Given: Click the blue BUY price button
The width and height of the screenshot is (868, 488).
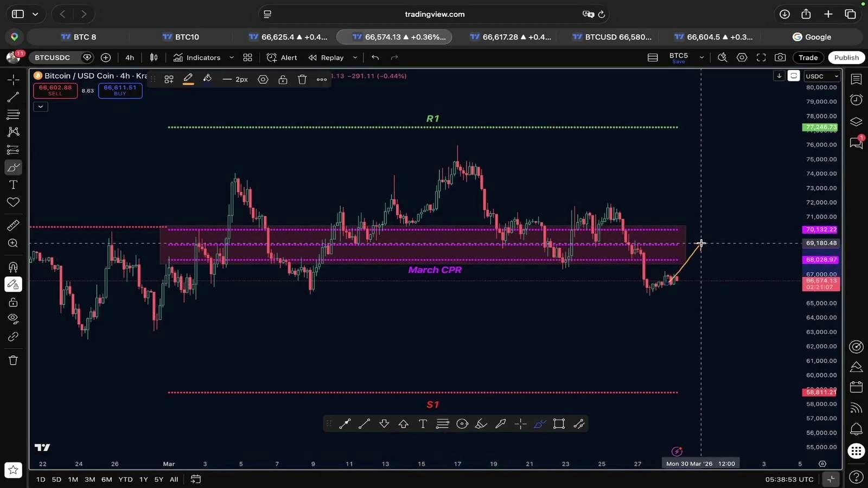Looking at the screenshot, I should [x=120, y=90].
